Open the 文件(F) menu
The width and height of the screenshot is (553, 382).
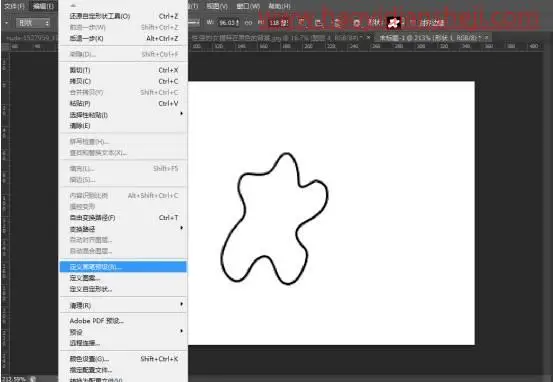pyautogui.click(x=14, y=6)
